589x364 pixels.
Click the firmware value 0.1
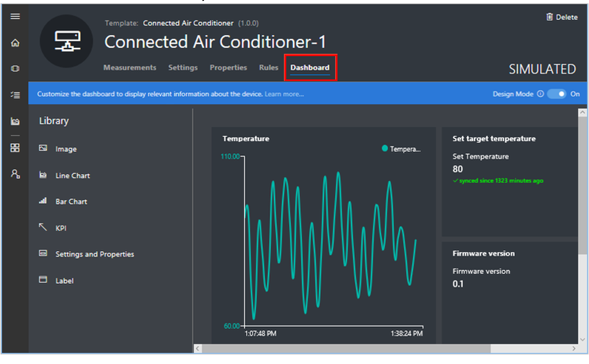pyautogui.click(x=458, y=284)
